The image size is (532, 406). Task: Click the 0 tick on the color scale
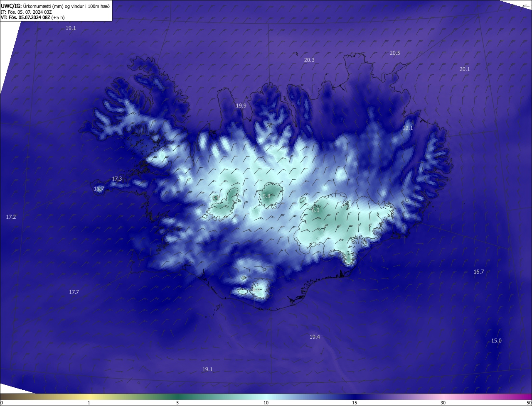coord(2,403)
